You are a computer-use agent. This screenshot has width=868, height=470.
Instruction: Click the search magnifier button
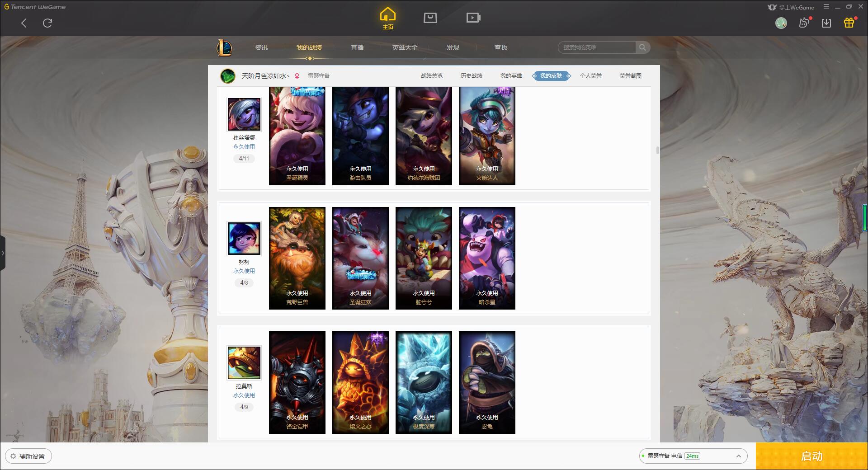pos(642,47)
